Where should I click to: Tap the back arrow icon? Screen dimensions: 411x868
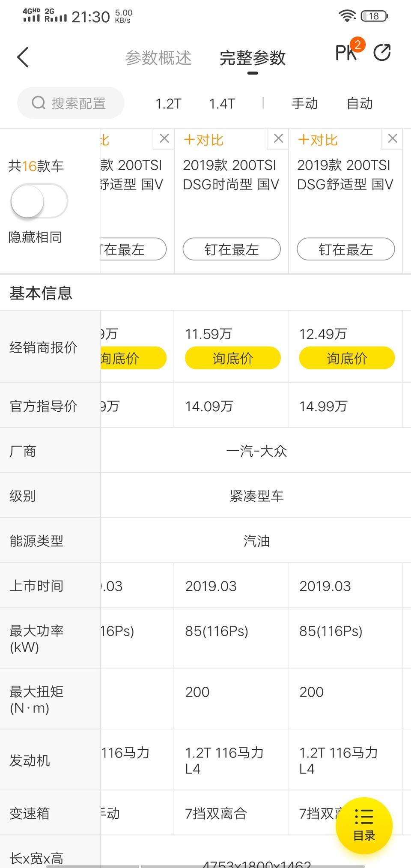pos(23,57)
